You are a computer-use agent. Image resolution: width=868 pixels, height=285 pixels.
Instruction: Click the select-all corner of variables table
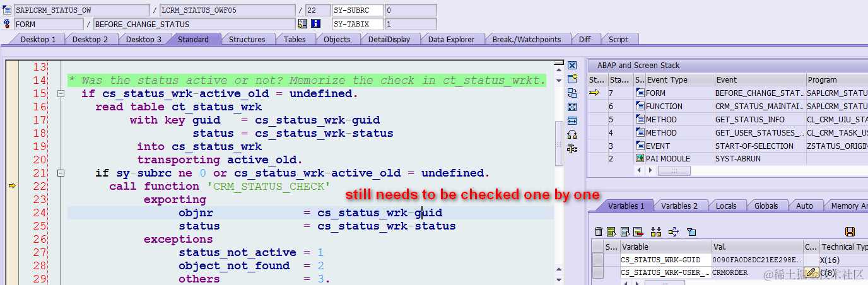[x=597, y=247]
